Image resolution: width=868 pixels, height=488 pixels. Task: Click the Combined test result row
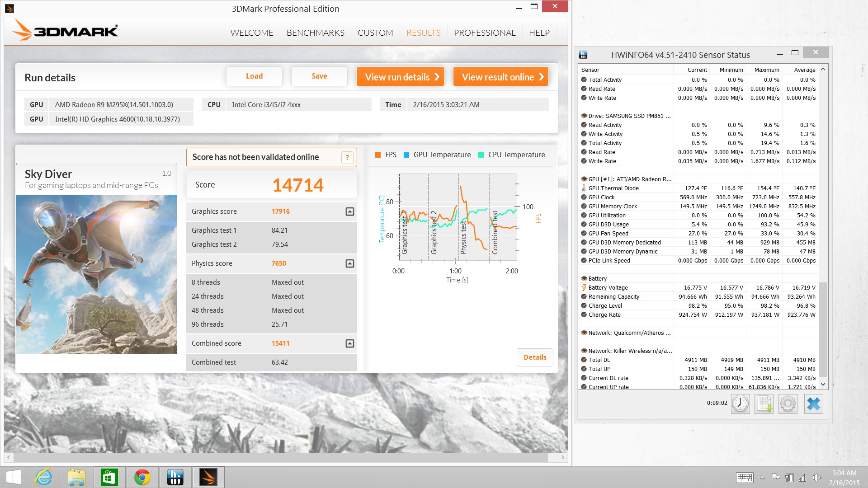(271, 362)
